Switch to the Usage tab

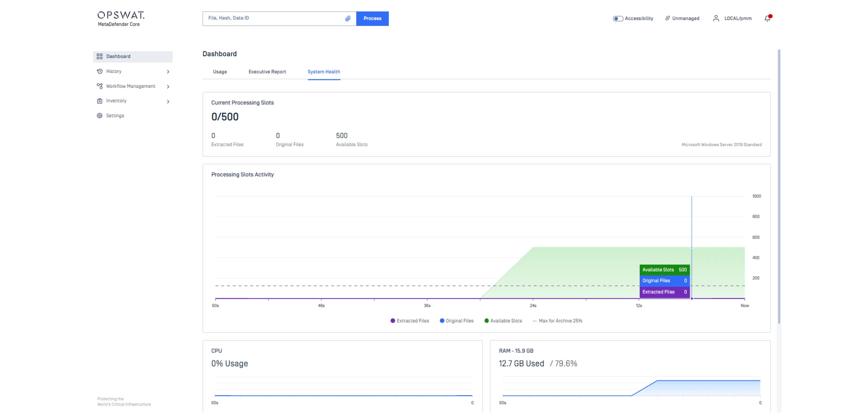pyautogui.click(x=220, y=72)
